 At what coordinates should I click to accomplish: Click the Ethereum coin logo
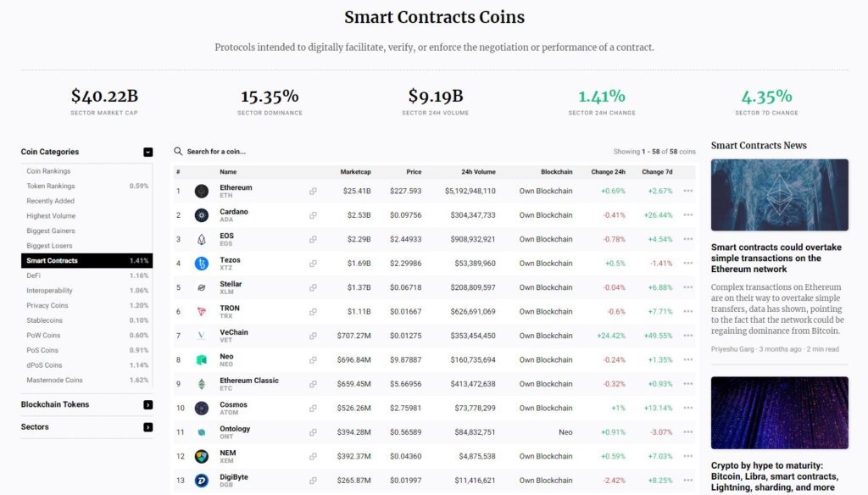201,191
